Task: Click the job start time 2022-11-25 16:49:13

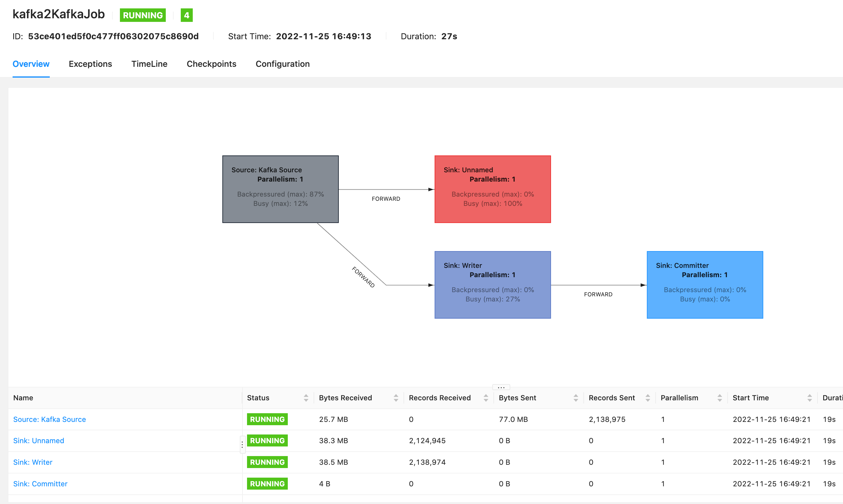Action: (323, 36)
